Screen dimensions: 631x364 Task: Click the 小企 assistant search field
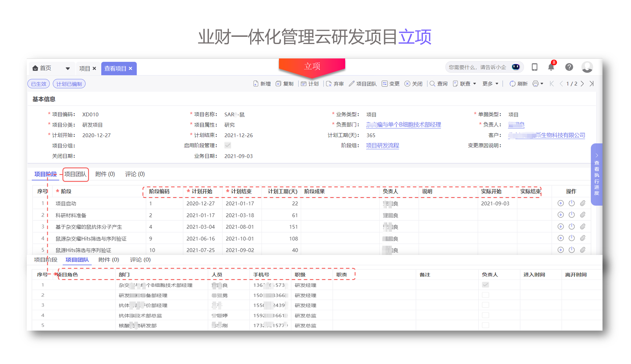point(477,67)
